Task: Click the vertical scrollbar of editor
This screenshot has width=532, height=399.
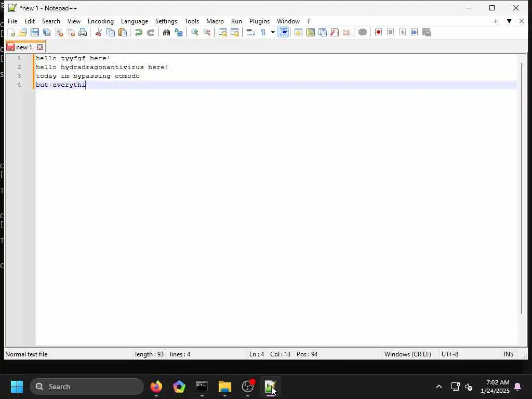Action: coord(522,188)
